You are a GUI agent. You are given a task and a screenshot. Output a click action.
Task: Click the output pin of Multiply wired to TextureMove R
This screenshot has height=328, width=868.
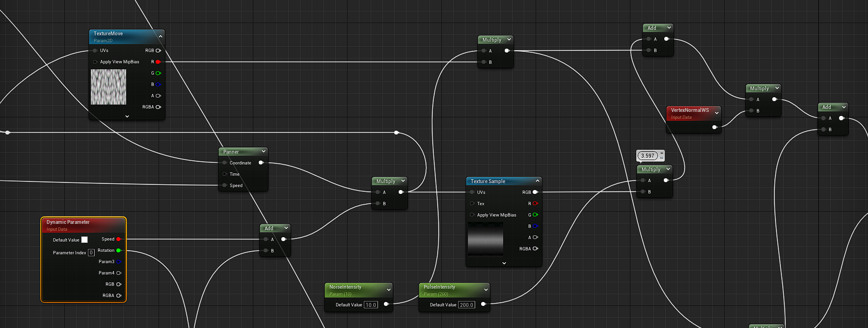pos(507,51)
